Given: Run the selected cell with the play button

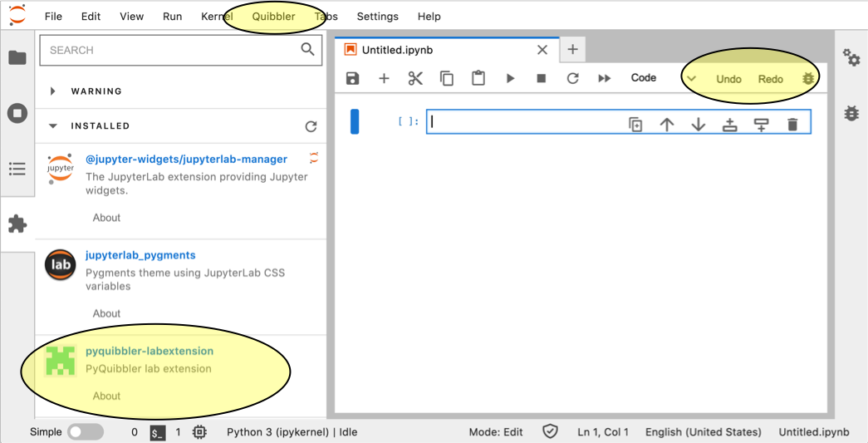Looking at the screenshot, I should pyautogui.click(x=510, y=78).
